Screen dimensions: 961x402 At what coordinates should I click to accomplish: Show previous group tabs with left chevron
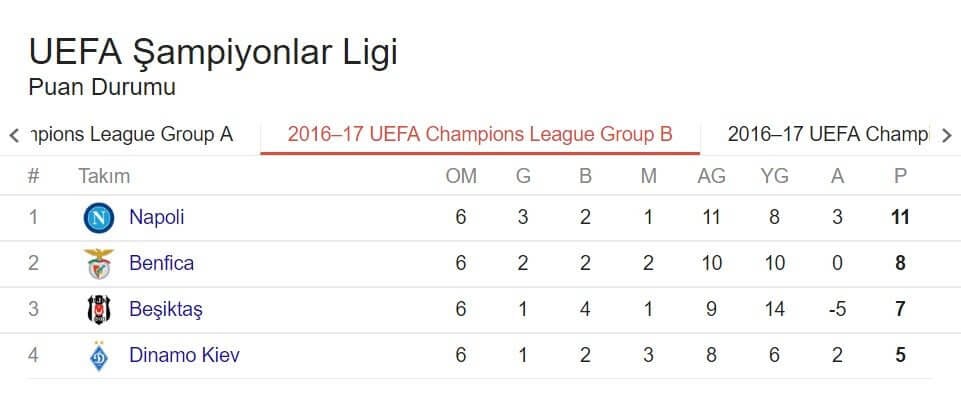(x=15, y=135)
